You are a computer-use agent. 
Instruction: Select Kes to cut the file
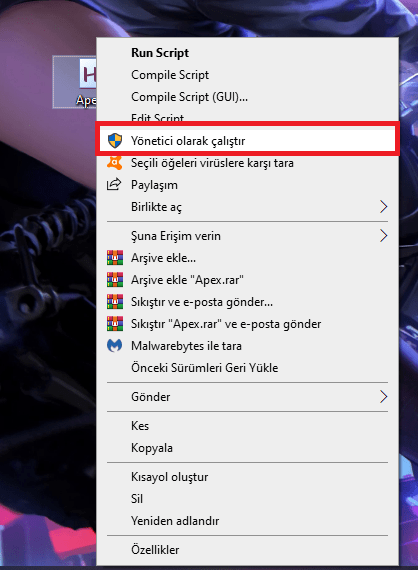click(x=247, y=426)
